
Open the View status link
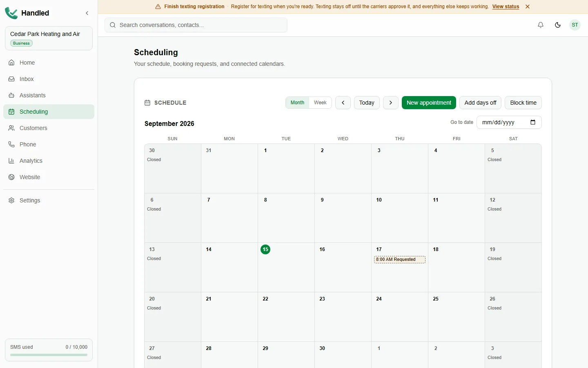[x=506, y=7]
